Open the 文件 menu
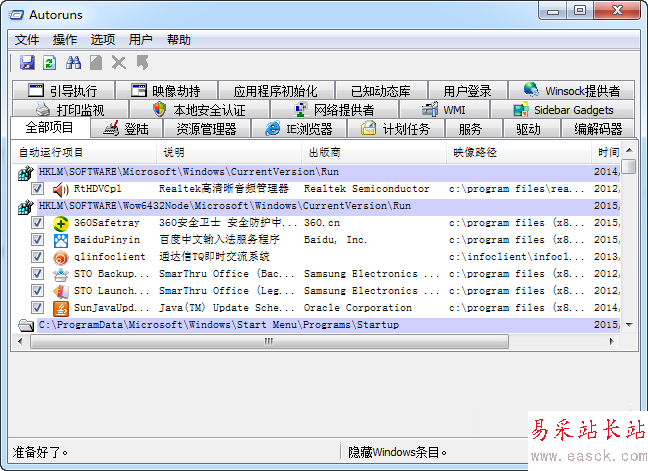Screen dimensions: 648x471 (x=27, y=40)
